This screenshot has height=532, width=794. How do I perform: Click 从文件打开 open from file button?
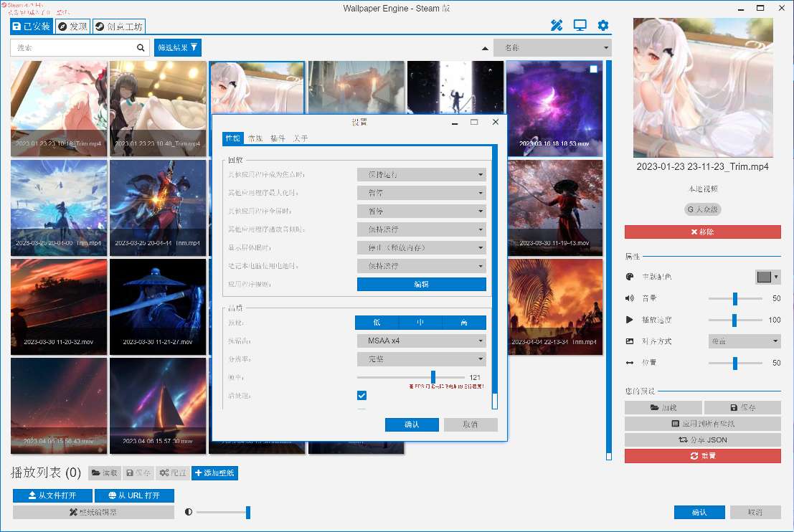(52, 495)
